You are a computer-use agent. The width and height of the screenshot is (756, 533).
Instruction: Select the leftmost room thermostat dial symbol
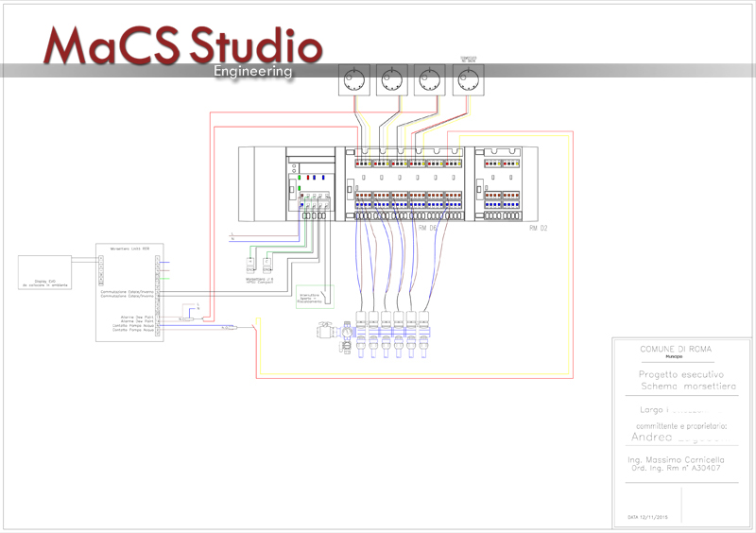pos(353,80)
